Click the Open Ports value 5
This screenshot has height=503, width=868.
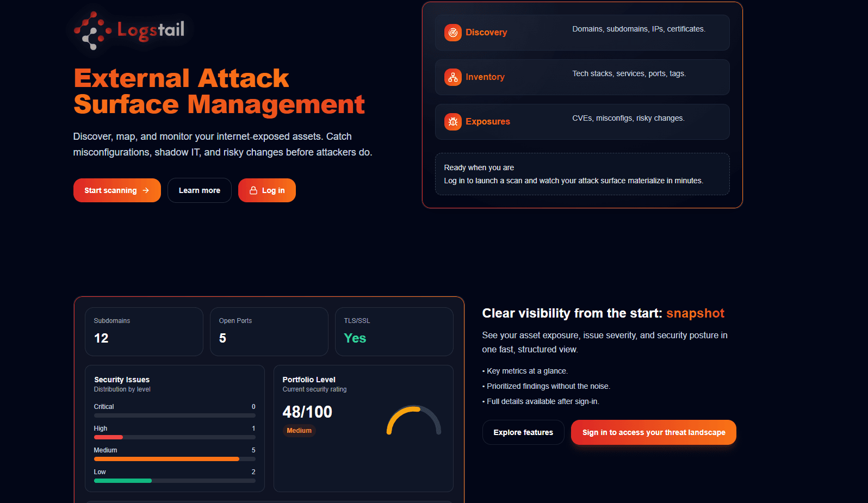pyautogui.click(x=222, y=338)
